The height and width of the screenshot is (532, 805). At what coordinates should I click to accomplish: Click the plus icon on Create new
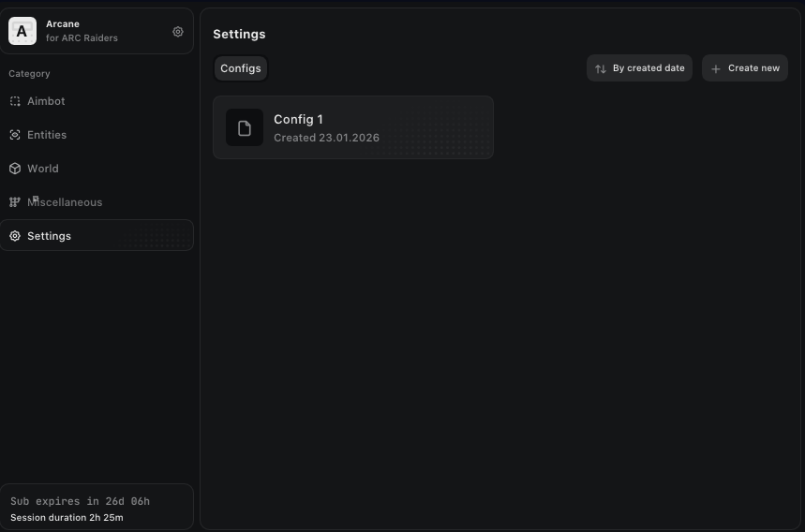pyautogui.click(x=716, y=68)
